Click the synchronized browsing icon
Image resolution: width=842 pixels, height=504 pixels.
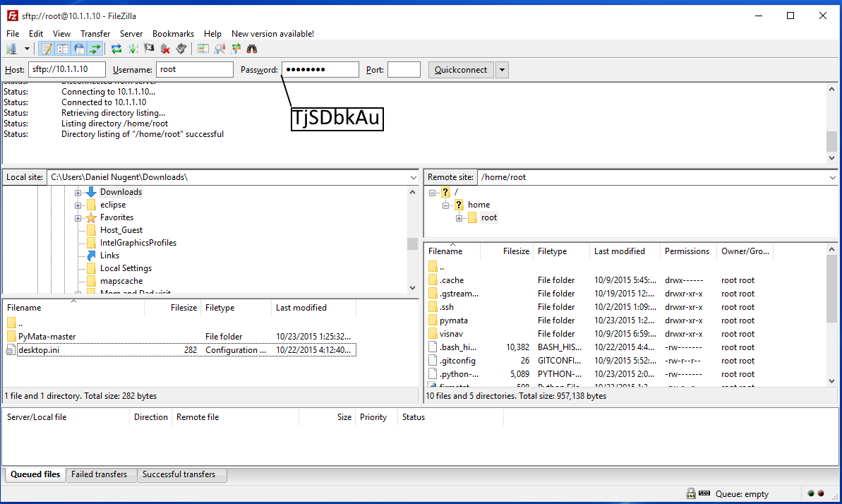236,49
